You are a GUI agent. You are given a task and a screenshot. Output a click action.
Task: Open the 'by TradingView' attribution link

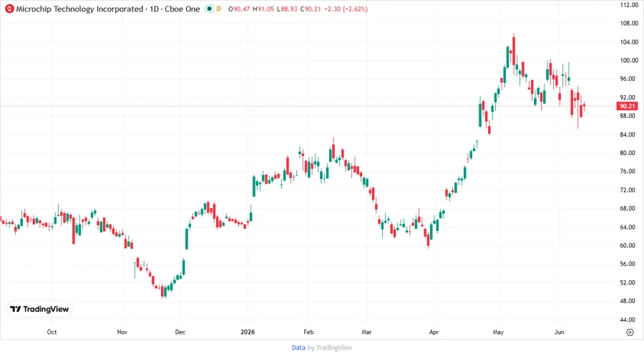(x=330, y=347)
